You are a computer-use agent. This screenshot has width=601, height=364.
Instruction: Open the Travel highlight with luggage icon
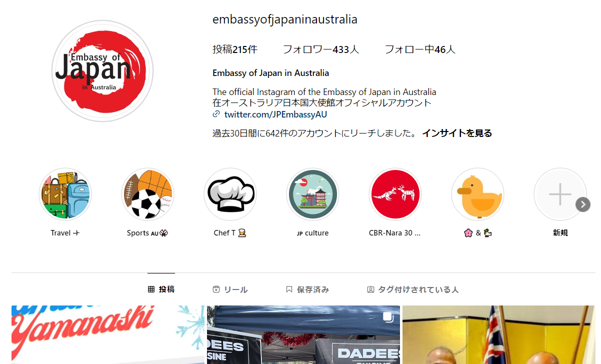pyautogui.click(x=65, y=194)
